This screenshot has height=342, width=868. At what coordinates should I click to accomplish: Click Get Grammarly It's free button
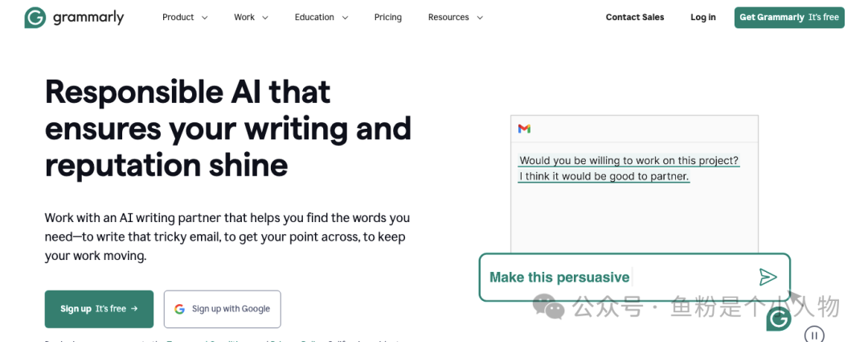(x=789, y=17)
